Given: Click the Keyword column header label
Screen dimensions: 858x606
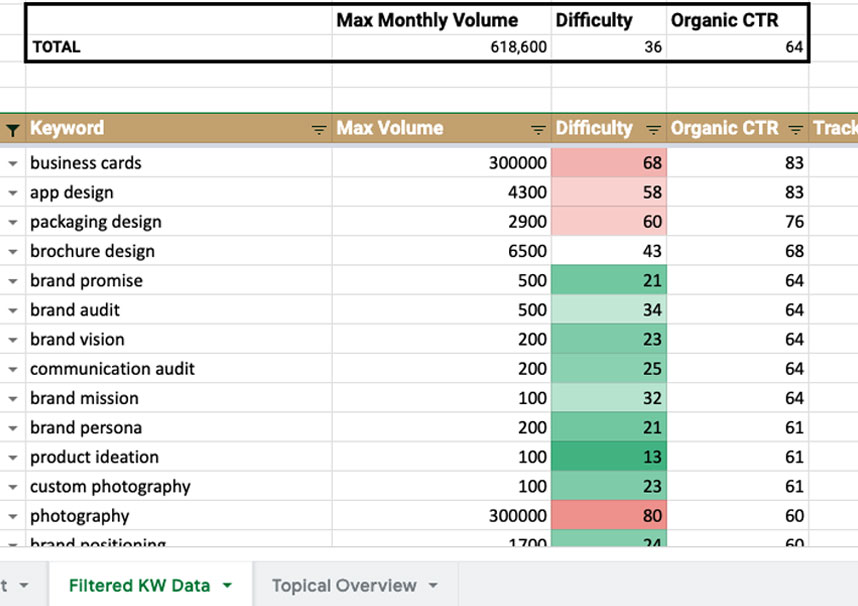Looking at the screenshot, I should pos(67,128).
